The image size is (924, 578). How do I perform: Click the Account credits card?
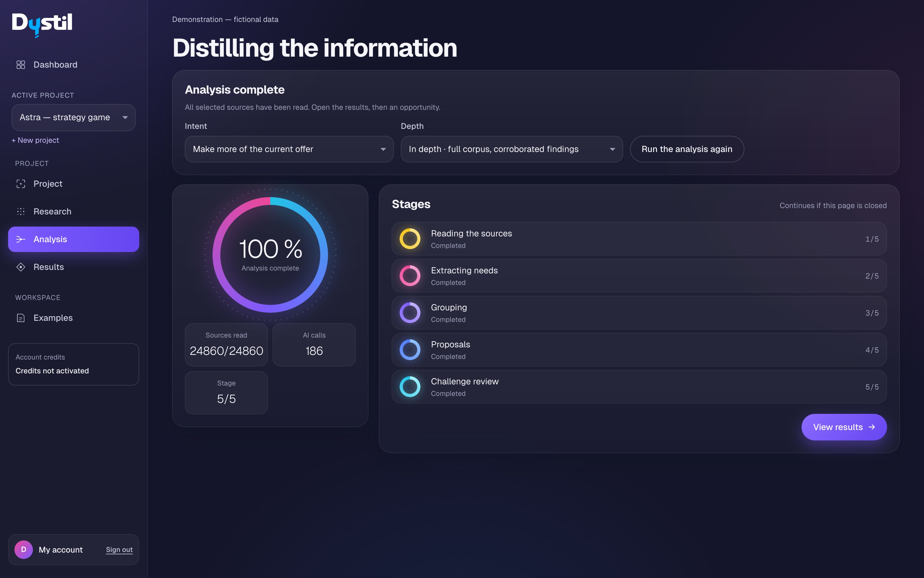(x=73, y=364)
